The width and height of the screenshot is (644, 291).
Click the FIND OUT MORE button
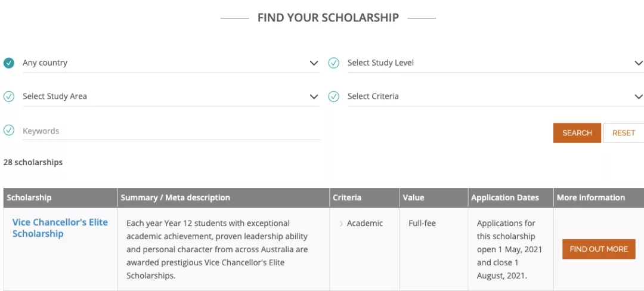[599, 249]
